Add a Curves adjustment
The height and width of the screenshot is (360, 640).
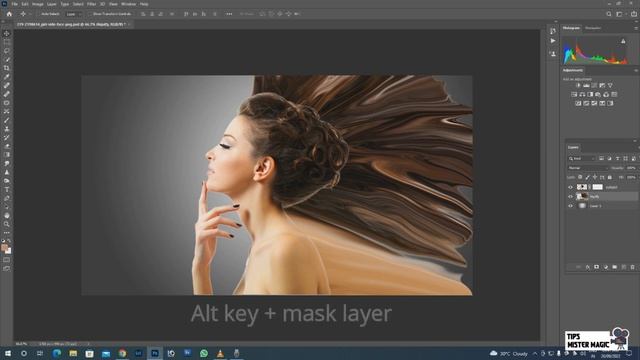(594, 85)
